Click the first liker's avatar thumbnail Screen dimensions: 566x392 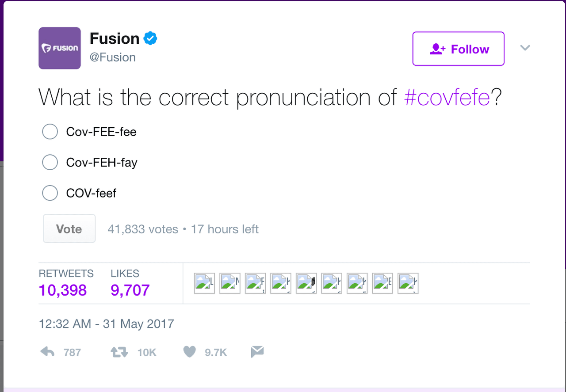[204, 283]
